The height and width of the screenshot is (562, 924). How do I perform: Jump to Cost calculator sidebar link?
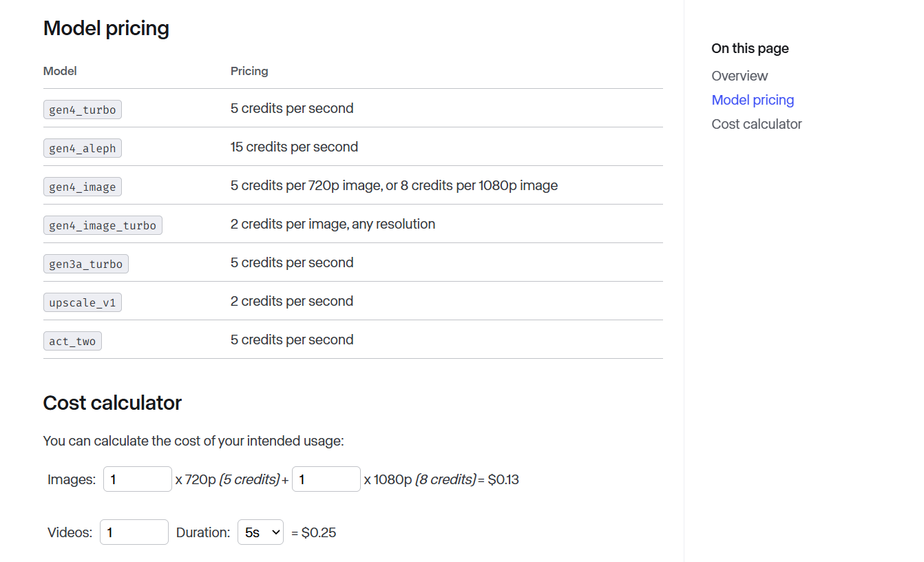point(757,124)
